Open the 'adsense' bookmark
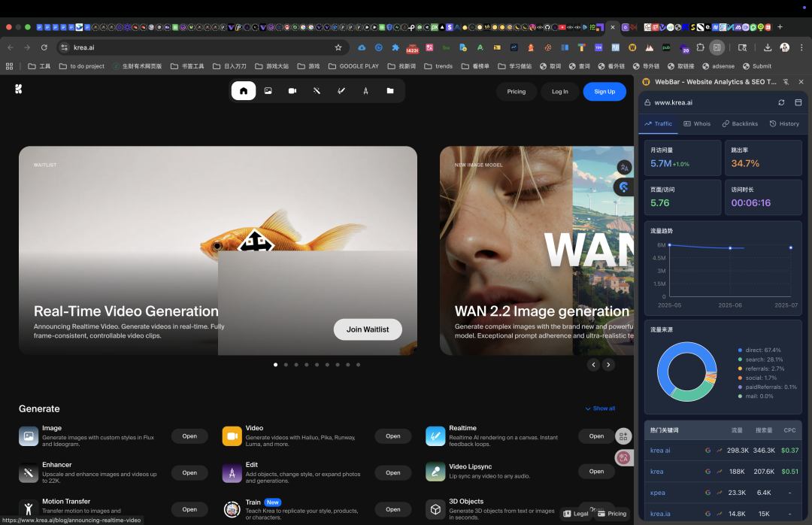Image resolution: width=812 pixels, height=525 pixels. pos(718,66)
